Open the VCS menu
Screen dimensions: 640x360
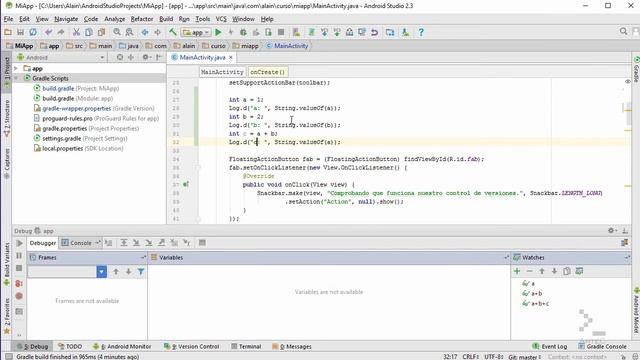pos(221,19)
